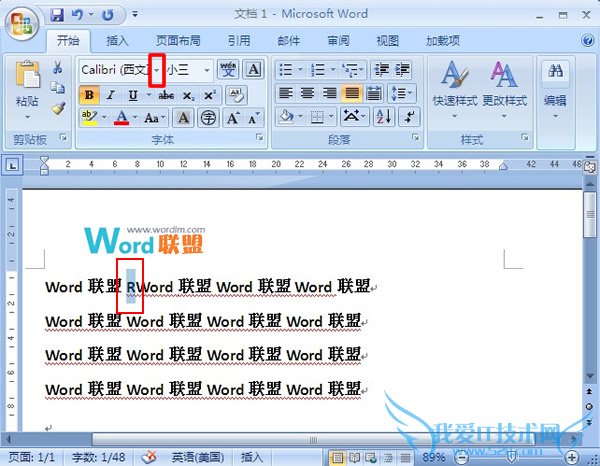Justify the paragraph text
Viewport: 600px width, 466px height.
352,93
